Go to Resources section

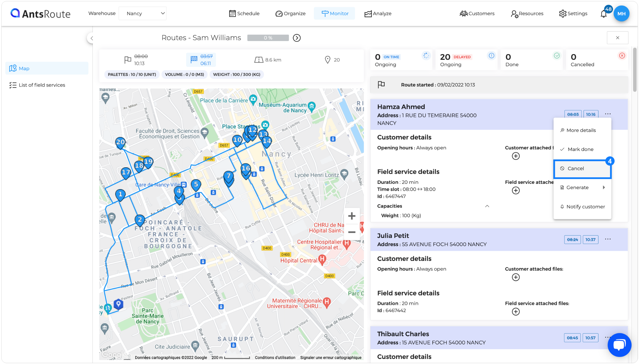527,14
